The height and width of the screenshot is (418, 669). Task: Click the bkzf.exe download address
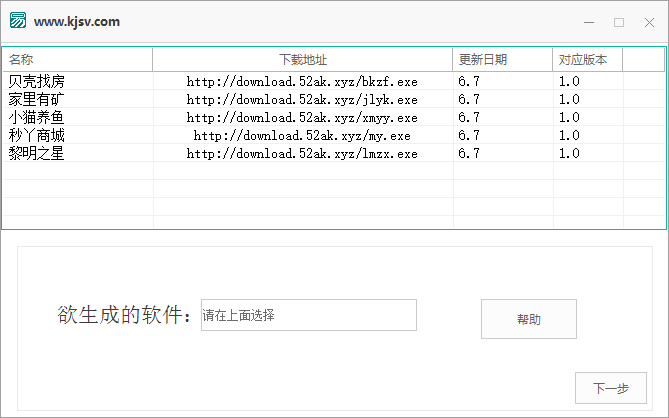pyautogui.click(x=302, y=82)
